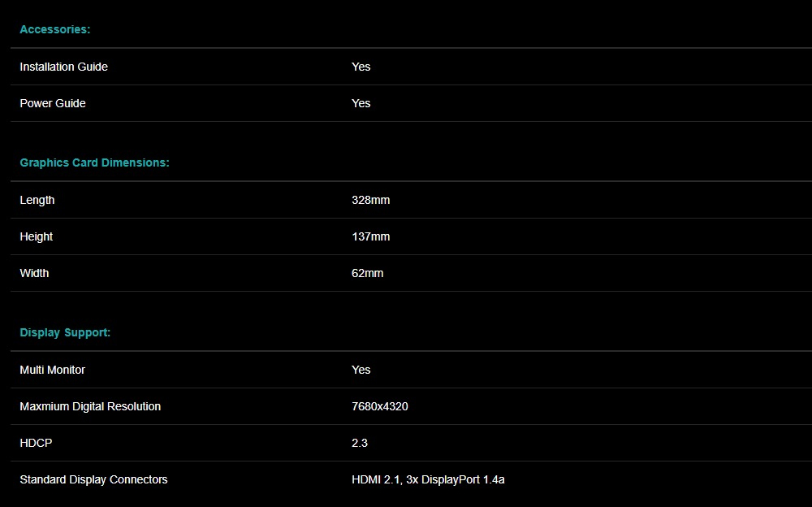This screenshot has width=812, height=507.
Task: Select the Height row label
Action: coord(37,236)
